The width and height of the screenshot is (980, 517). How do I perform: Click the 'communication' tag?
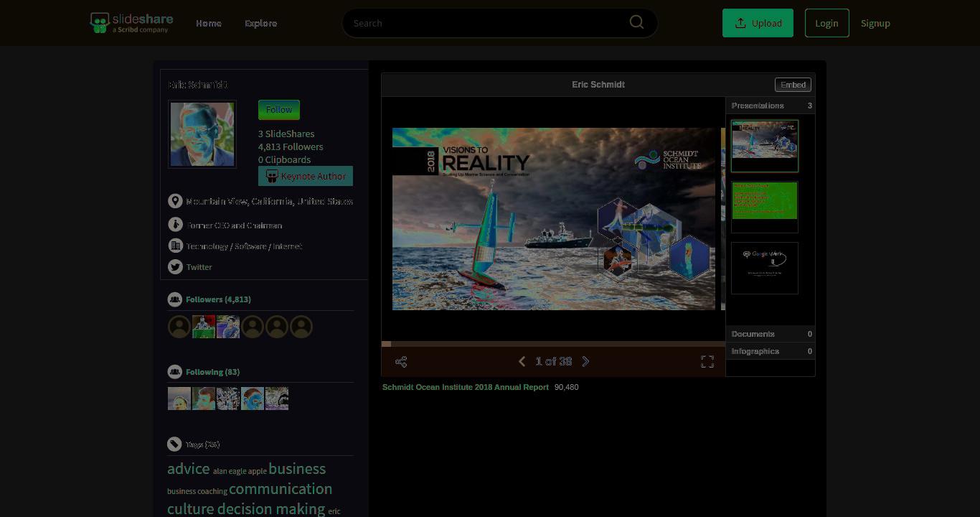[281, 489]
